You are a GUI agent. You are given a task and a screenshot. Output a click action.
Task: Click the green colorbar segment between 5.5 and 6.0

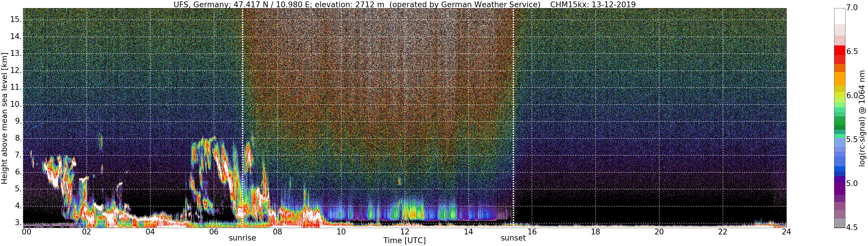[840, 123]
